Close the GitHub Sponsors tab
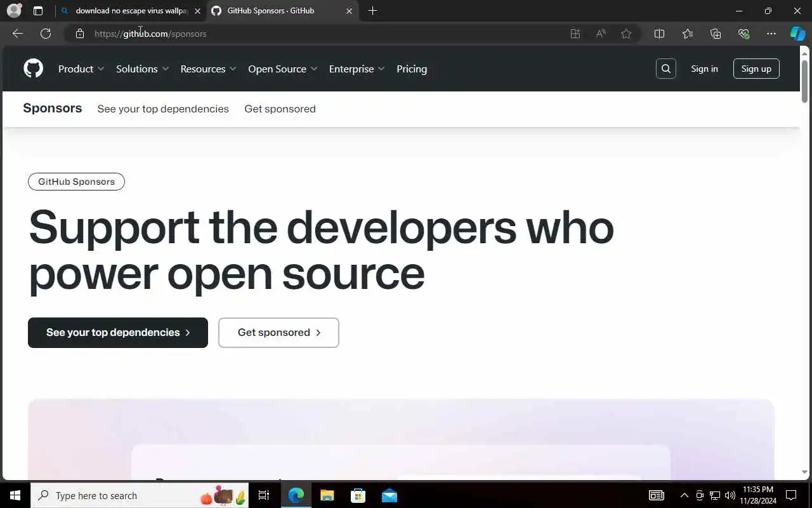The image size is (812, 508). (349, 11)
